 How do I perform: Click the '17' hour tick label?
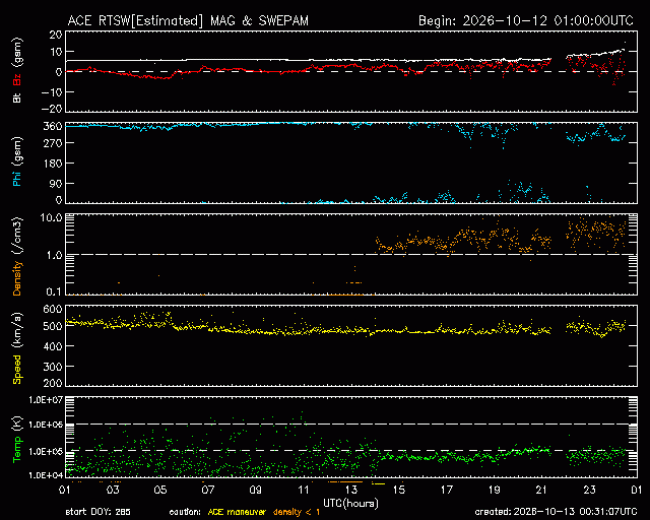tap(446, 490)
